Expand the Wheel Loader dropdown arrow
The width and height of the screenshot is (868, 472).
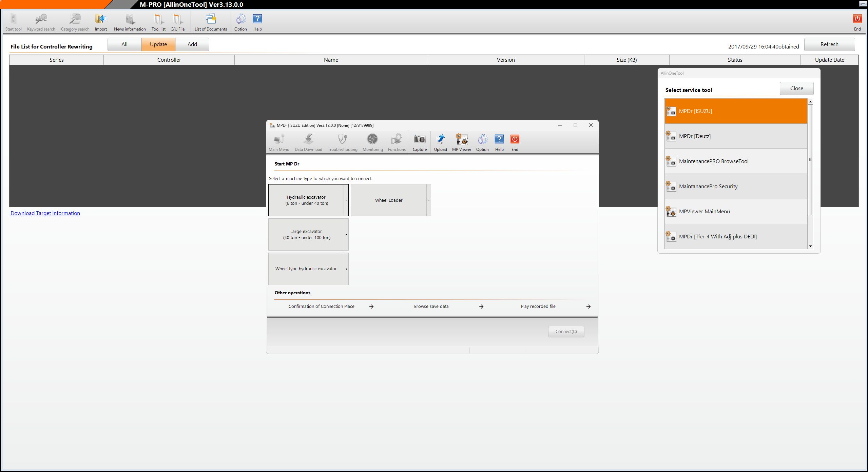tap(429, 200)
